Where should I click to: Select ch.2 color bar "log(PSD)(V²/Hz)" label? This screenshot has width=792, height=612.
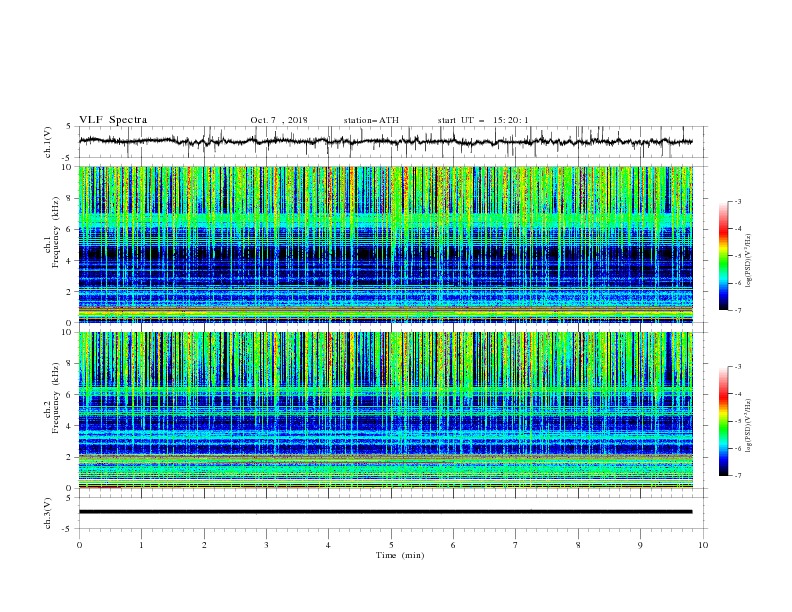[x=749, y=426]
